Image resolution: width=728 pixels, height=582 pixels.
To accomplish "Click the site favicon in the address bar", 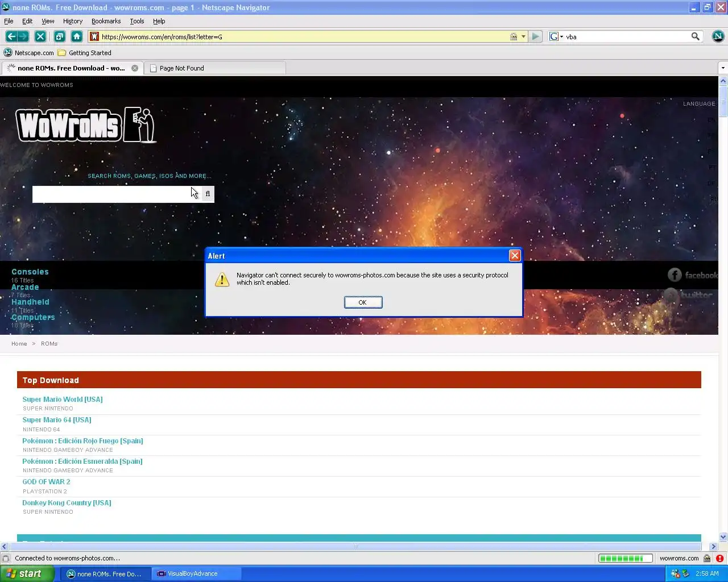I will [x=94, y=36].
